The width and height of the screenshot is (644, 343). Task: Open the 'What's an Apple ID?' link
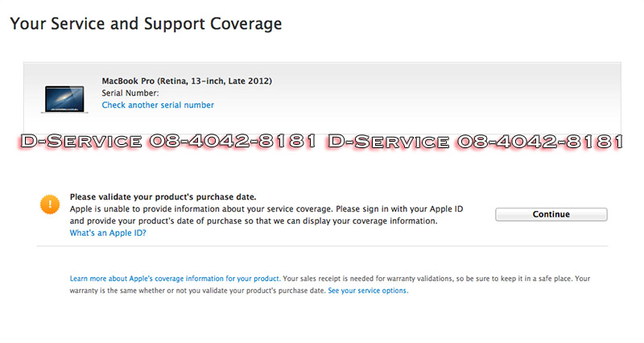tap(108, 233)
